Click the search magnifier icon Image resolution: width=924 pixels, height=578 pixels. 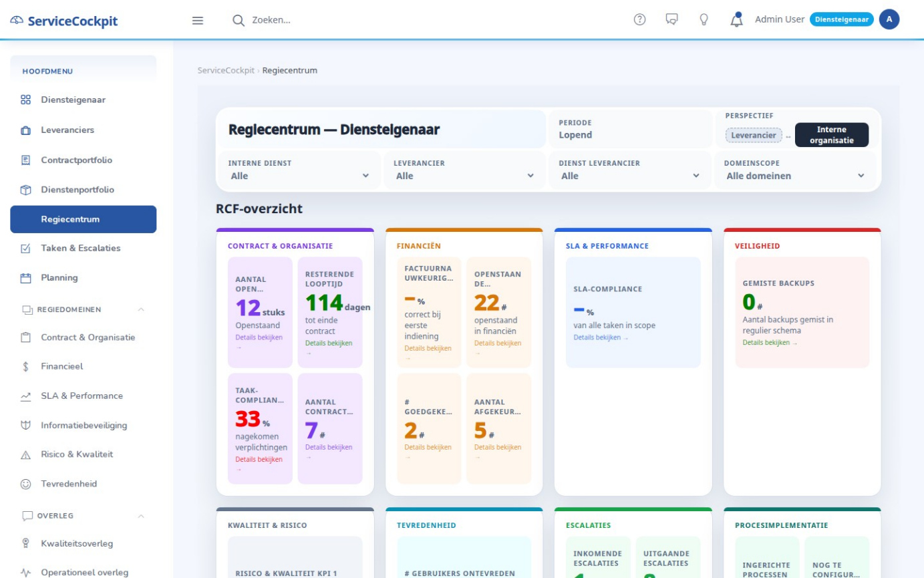239,20
